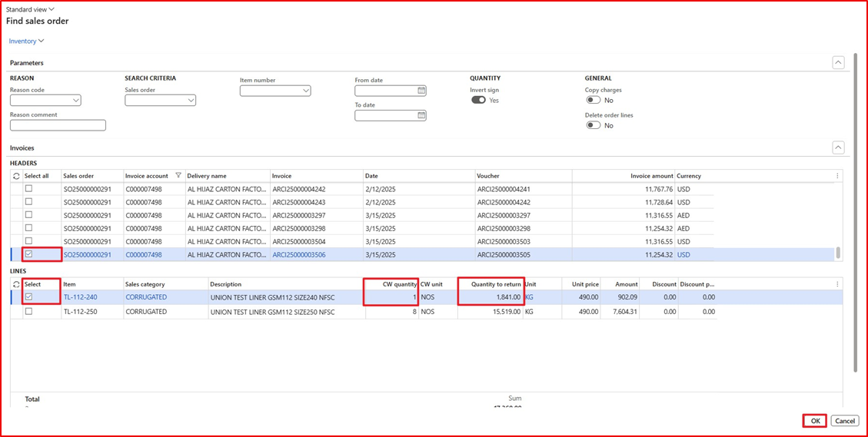868x437 pixels.
Task: Collapse the Parameters section
Action: (838, 63)
